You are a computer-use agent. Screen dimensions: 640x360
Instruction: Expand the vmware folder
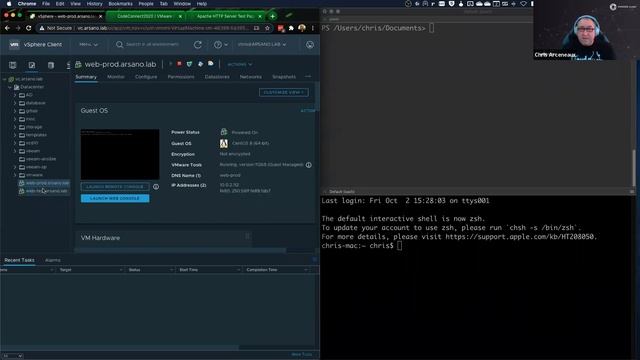15,175
